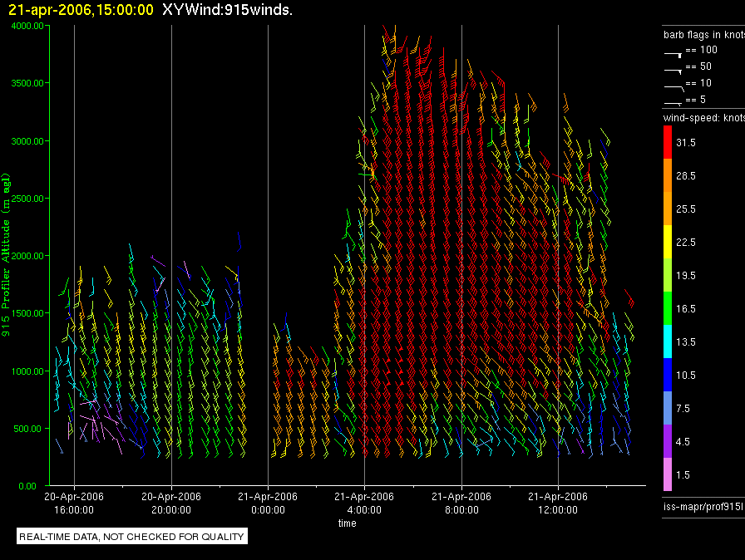The width and height of the screenshot is (745, 560).
Task: Click the cyan 13.5 knots color swatch
Action: click(668, 341)
